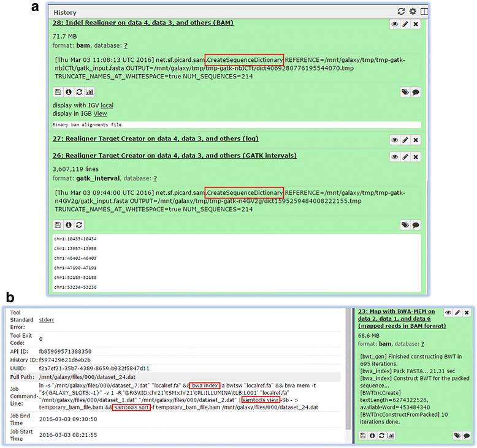
Task: Expand dataset 27 Realigner Target Creator log
Action: [156, 139]
